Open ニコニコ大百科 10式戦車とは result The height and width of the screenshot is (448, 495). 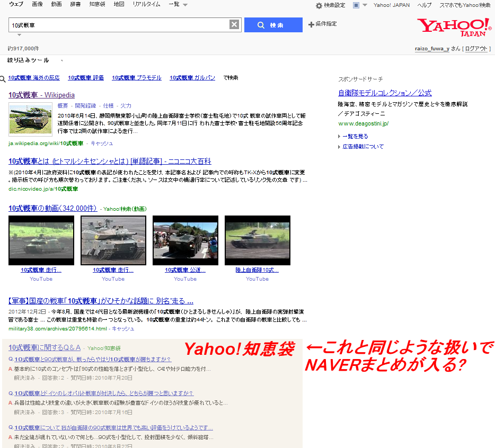point(110,161)
